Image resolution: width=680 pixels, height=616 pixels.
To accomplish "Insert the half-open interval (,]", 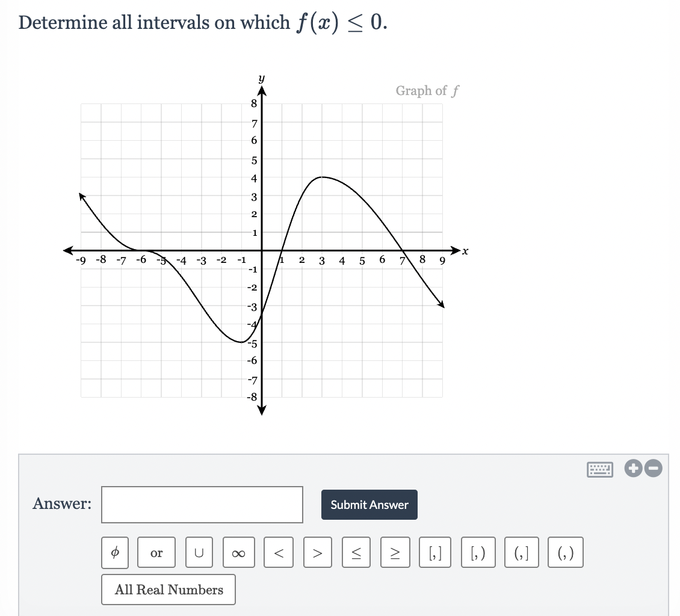I will (x=521, y=552).
